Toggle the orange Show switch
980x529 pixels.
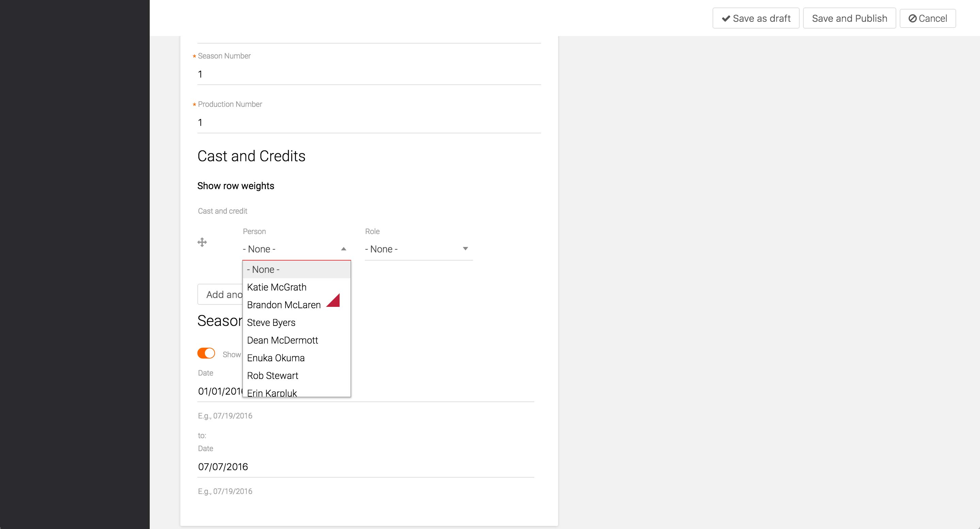pos(206,353)
